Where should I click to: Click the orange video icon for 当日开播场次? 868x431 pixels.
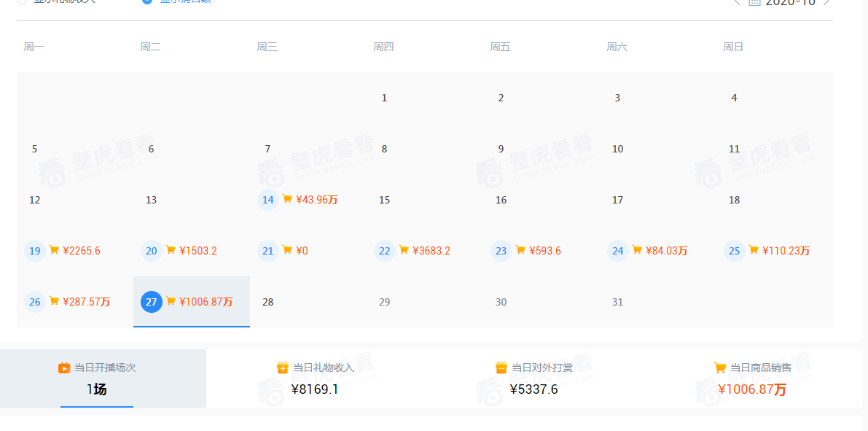tap(64, 368)
